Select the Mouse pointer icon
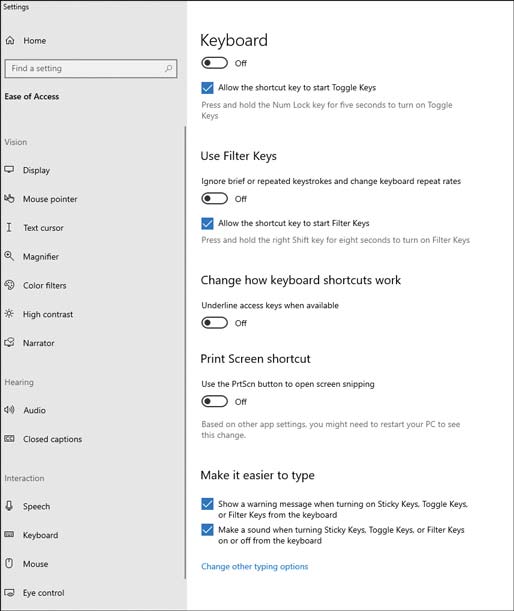 (x=9, y=198)
